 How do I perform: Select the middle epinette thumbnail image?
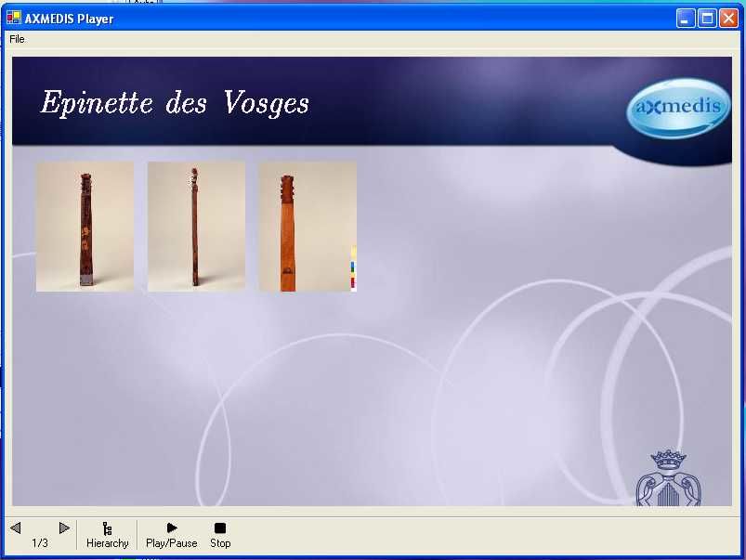point(196,227)
